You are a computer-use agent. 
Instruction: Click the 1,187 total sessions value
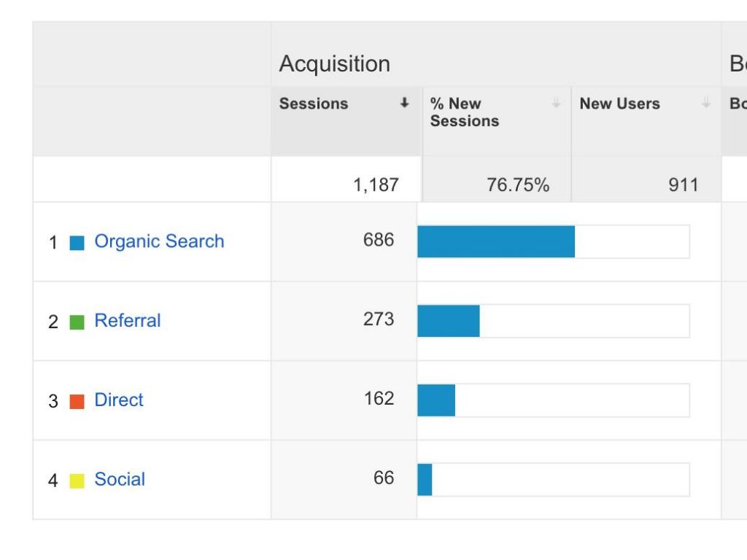(376, 185)
